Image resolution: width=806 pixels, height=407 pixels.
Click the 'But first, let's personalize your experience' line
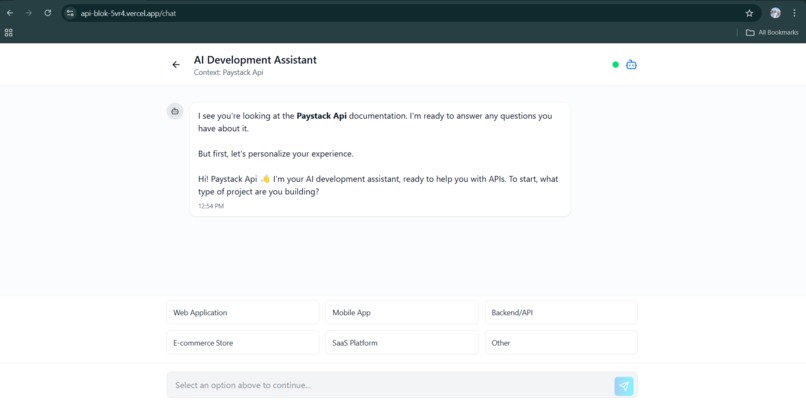coord(276,154)
